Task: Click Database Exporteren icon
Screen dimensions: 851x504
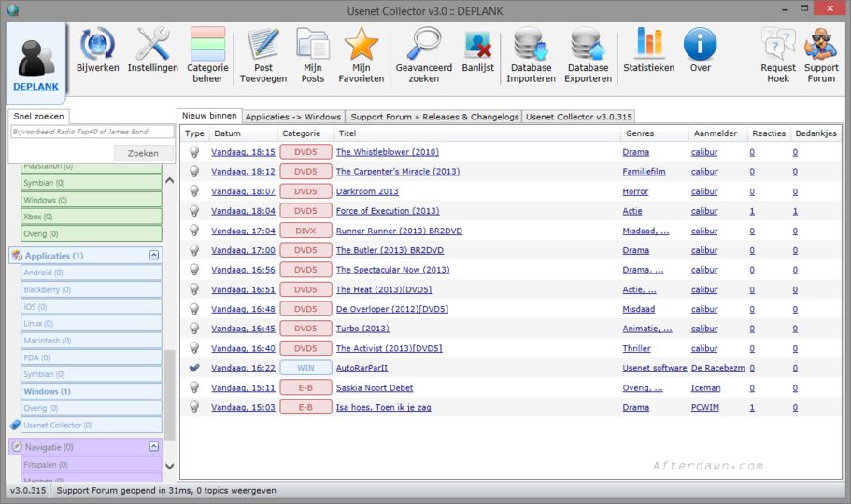Action: 588,44
